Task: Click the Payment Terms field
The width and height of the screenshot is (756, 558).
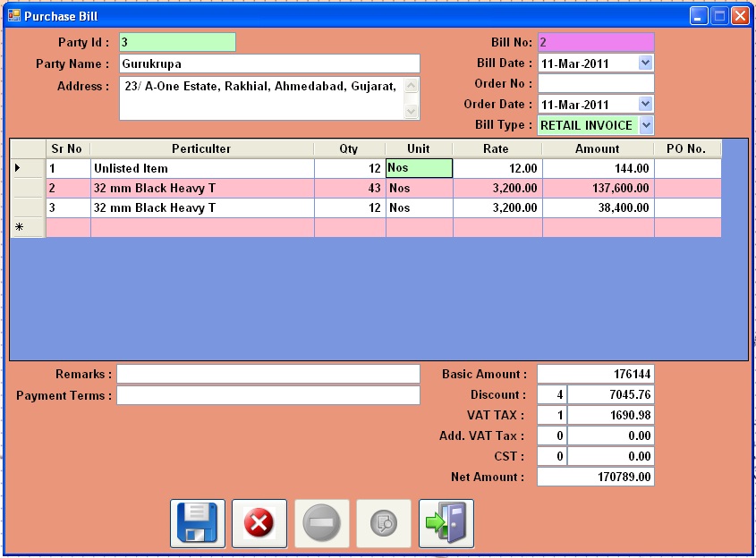Action: (x=268, y=395)
